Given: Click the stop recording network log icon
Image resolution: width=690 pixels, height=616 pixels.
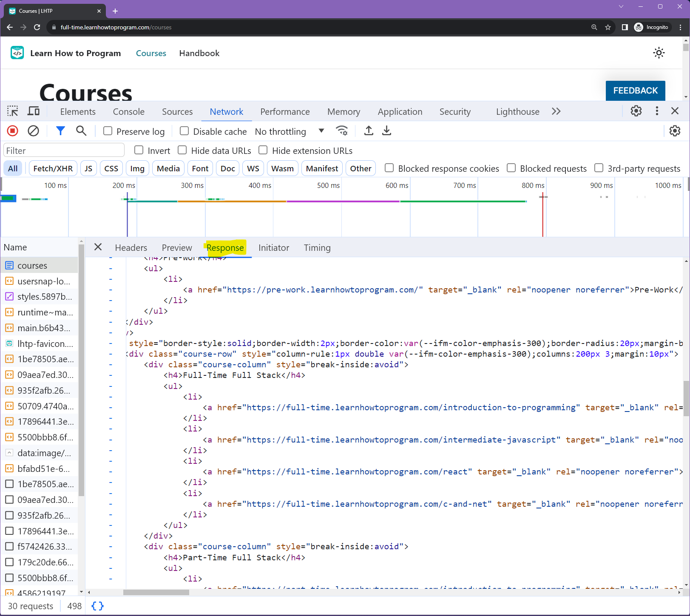Looking at the screenshot, I should point(13,131).
